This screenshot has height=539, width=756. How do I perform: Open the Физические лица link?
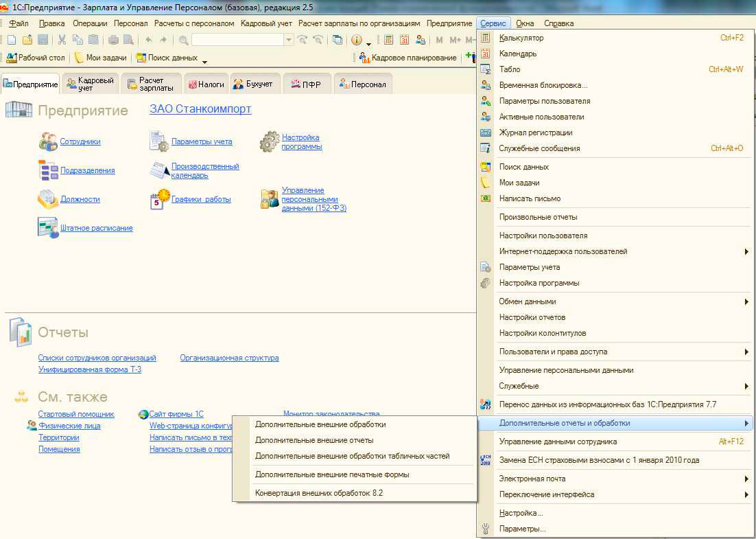(69, 426)
